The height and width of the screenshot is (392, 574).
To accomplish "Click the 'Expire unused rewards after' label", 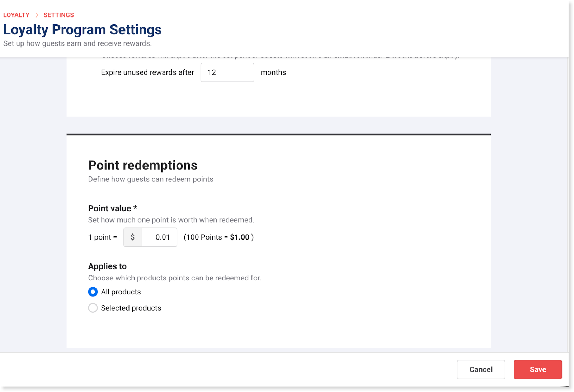I will click(x=147, y=72).
